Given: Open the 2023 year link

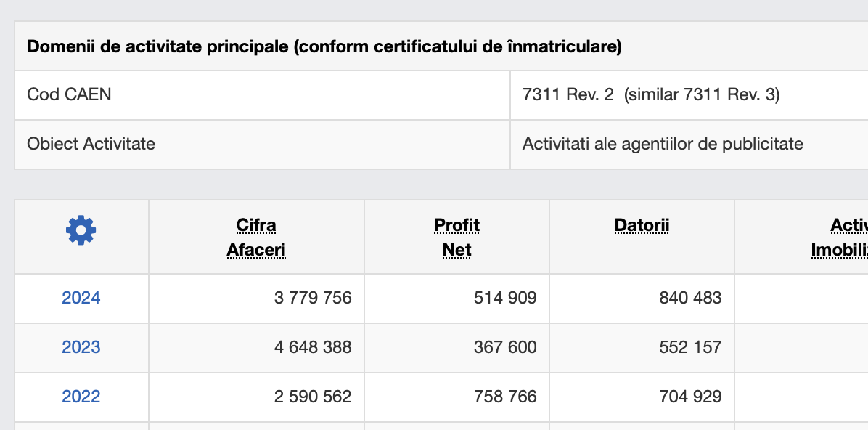Looking at the screenshot, I should tap(81, 347).
